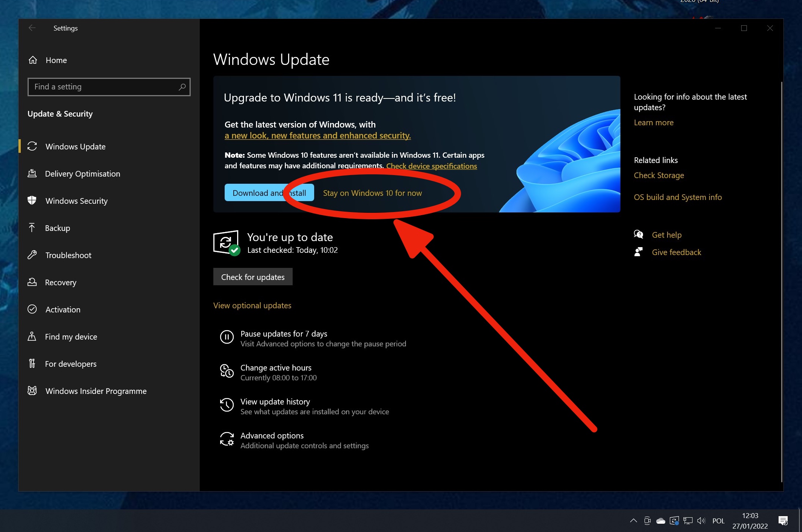Select Delivery Optimisation in the sidebar
Image resolution: width=802 pixels, height=532 pixels.
[x=83, y=174]
